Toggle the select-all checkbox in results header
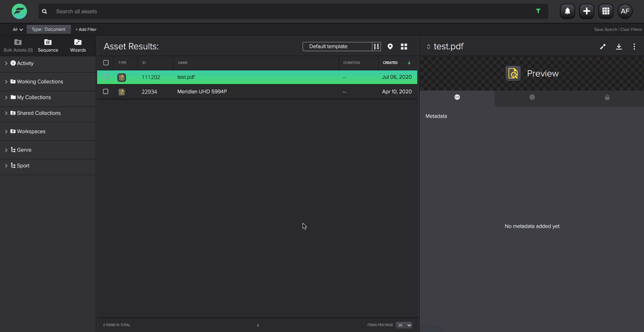Viewport: 644px width, 332px height. 106,63
